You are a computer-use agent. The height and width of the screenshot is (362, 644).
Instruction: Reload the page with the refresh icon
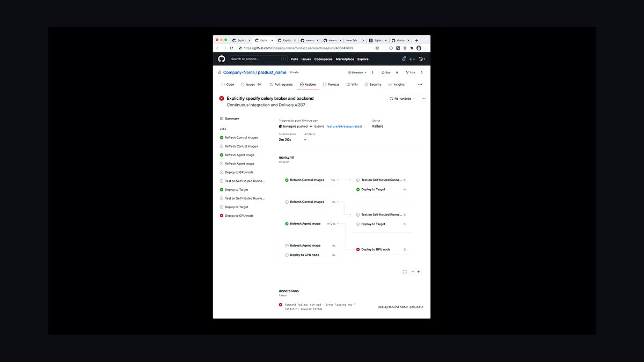[231, 48]
